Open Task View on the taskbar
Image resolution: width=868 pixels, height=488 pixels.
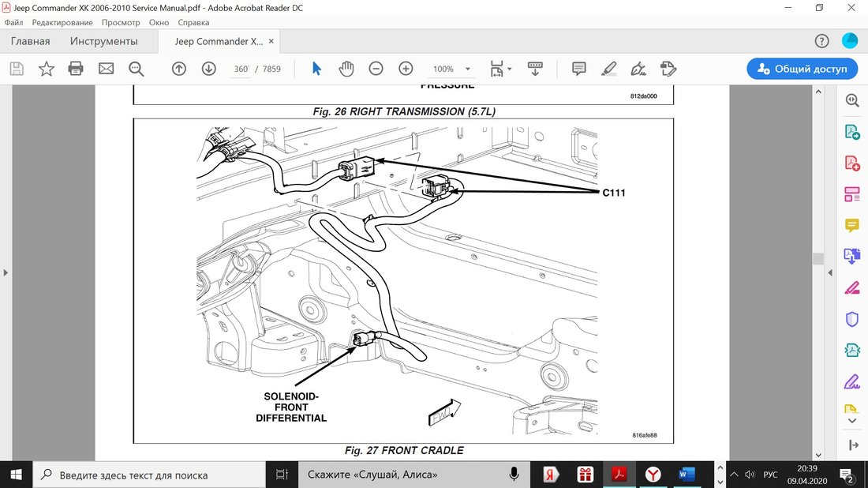tap(282, 475)
